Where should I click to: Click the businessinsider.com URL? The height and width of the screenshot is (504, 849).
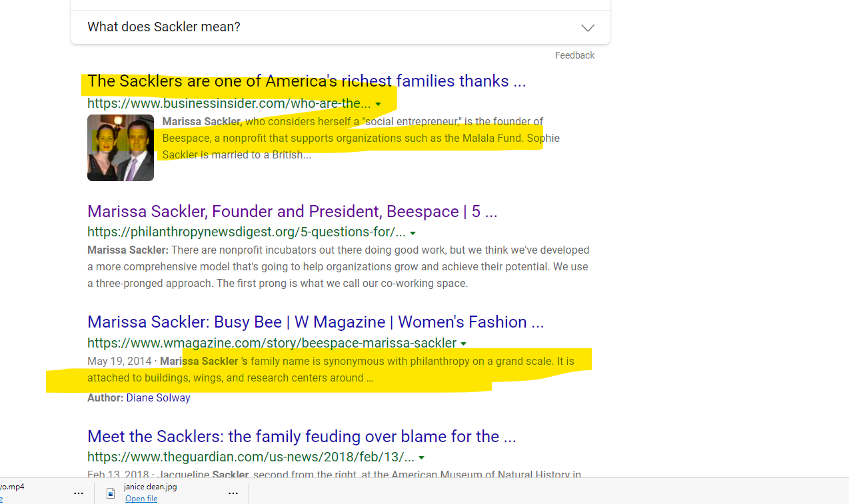(x=229, y=103)
